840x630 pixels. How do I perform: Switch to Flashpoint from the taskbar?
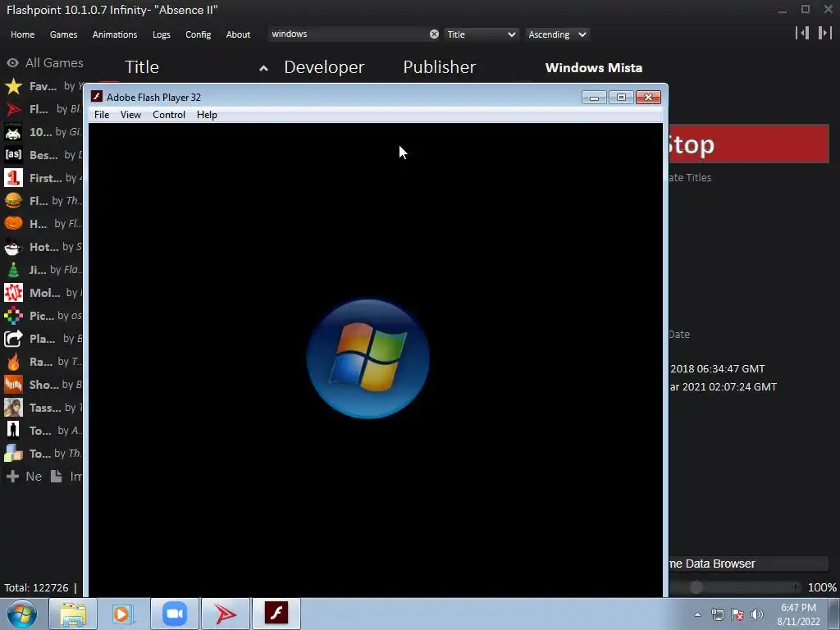point(226,614)
